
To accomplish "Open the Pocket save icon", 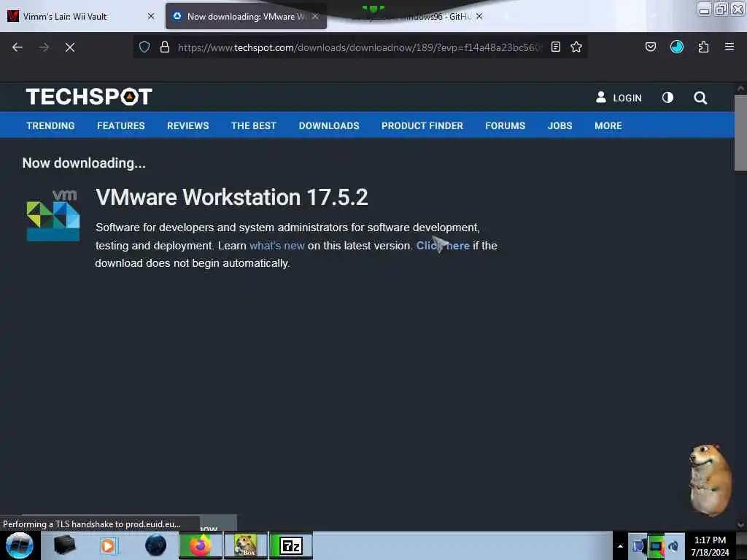I will 651,47.
